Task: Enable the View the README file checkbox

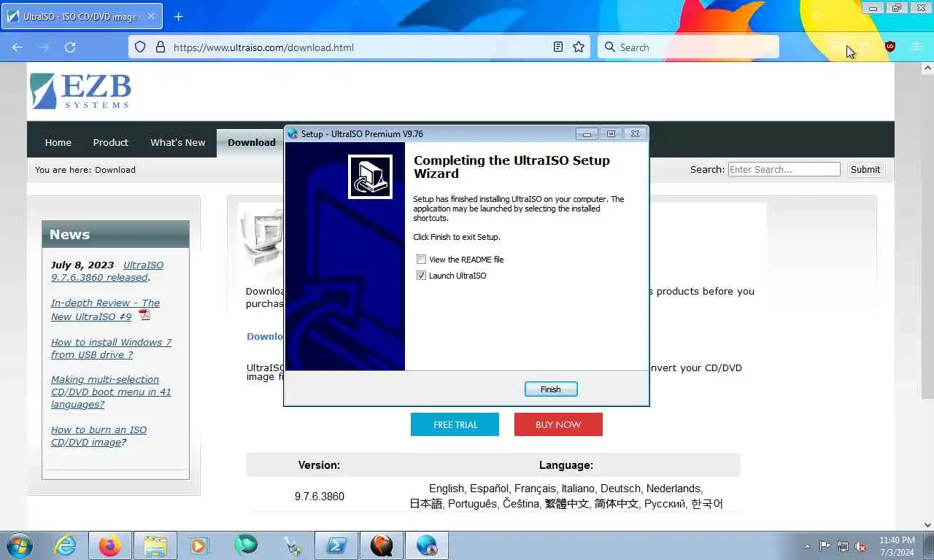Action: (421, 260)
